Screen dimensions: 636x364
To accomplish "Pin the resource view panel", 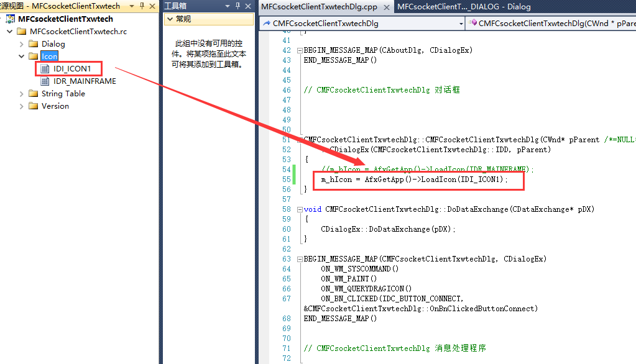I will [x=142, y=6].
